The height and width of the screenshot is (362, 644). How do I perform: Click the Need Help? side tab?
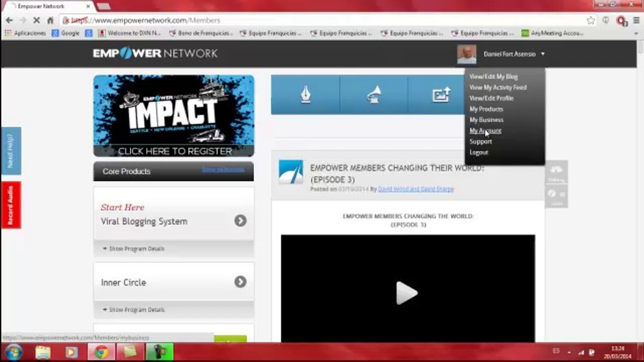click(11, 150)
